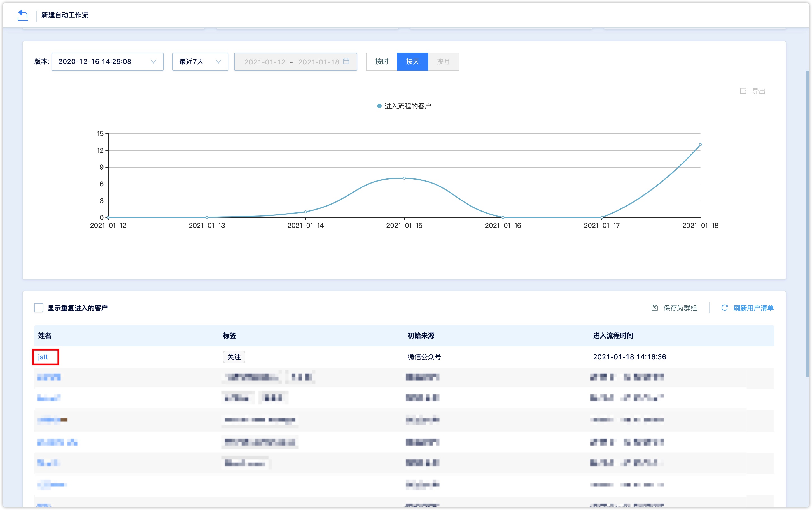Enable 显示重复进入的客户 checkbox
The width and height of the screenshot is (812, 510).
[38, 308]
